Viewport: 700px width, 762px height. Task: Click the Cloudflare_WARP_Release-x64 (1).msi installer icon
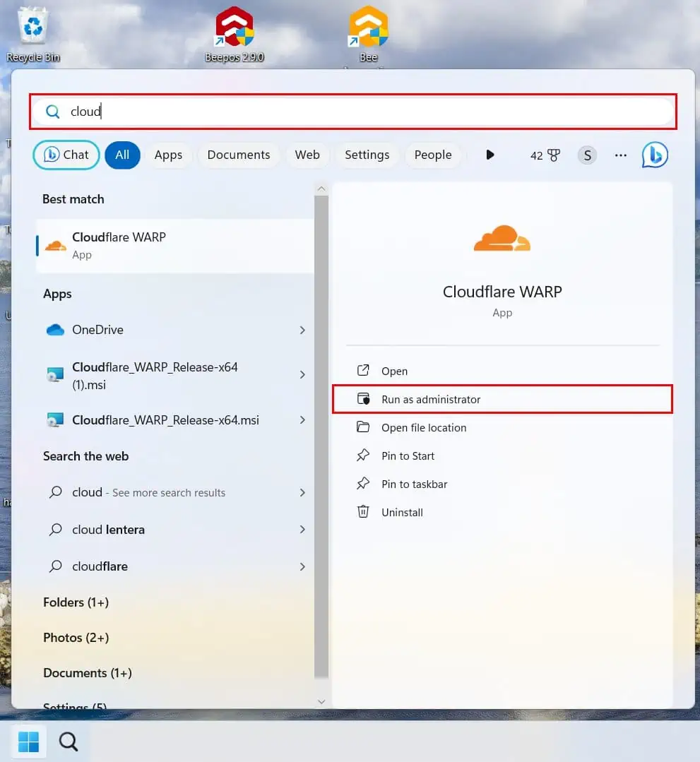pos(55,375)
